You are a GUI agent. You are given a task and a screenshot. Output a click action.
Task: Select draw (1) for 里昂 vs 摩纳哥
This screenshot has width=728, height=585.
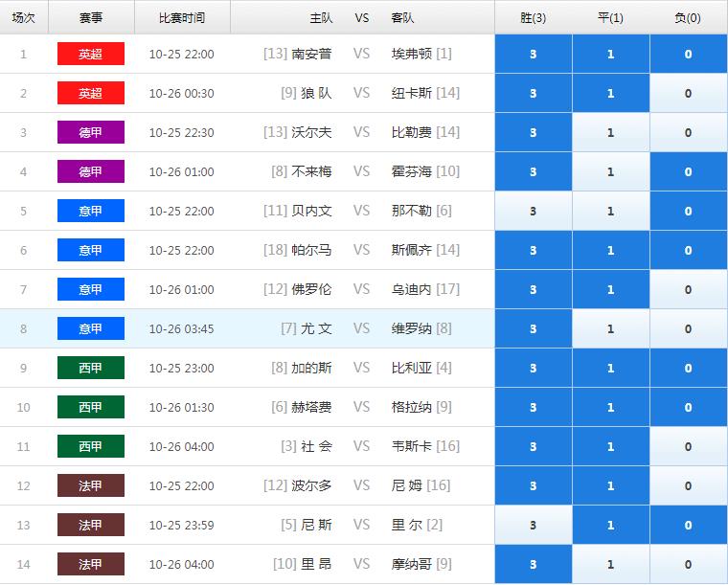(x=610, y=565)
